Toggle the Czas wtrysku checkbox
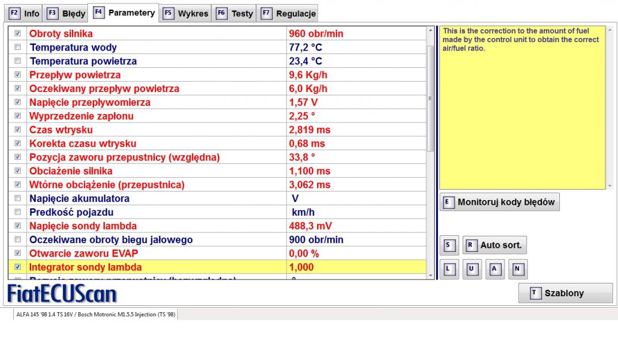This screenshot has height=364, width=618. pos(18,129)
